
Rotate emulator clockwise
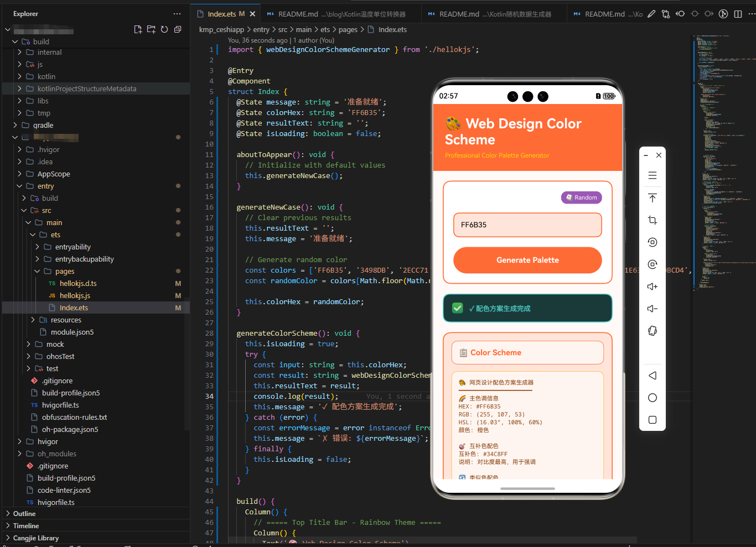653,264
